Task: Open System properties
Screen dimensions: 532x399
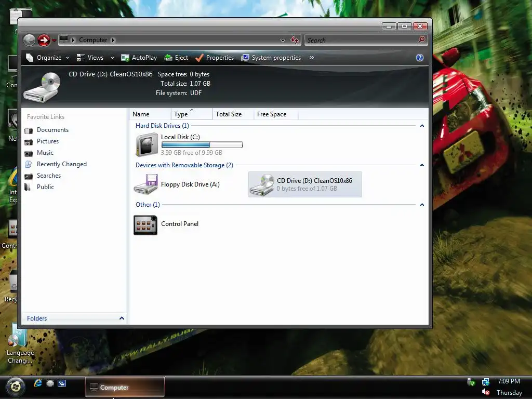Action: [x=271, y=58]
